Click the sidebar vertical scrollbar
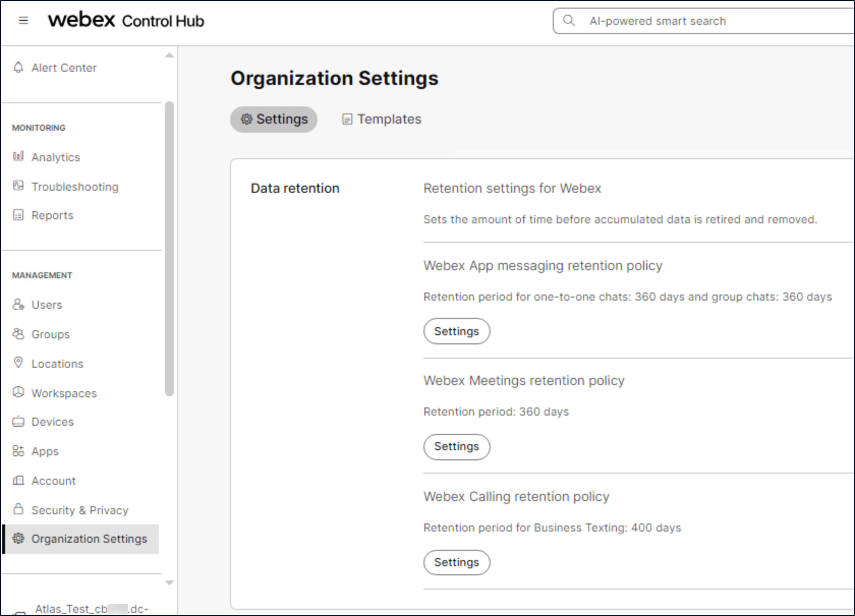The height and width of the screenshot is (616, 855). 169,248
